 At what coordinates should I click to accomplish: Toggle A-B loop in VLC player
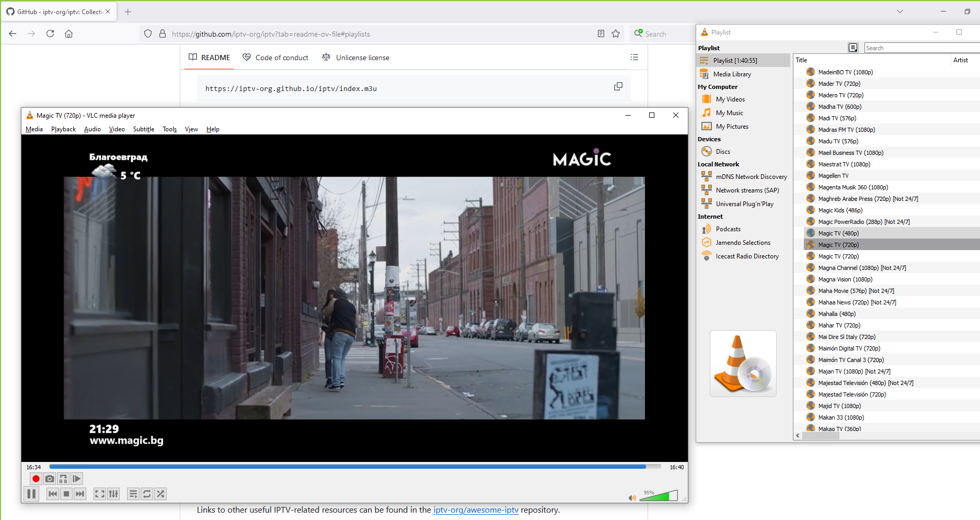(63, 479)
